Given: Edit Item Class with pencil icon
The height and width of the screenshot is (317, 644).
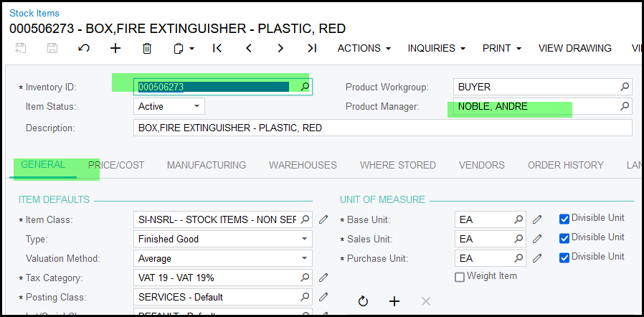Looking at the screenshot, I should click(x=323, y=219).
